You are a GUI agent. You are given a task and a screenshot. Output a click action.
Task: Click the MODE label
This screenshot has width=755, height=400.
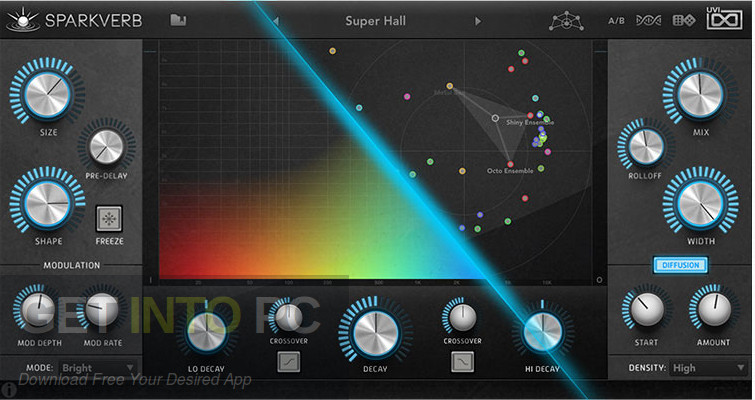click(x=40, y=368)
